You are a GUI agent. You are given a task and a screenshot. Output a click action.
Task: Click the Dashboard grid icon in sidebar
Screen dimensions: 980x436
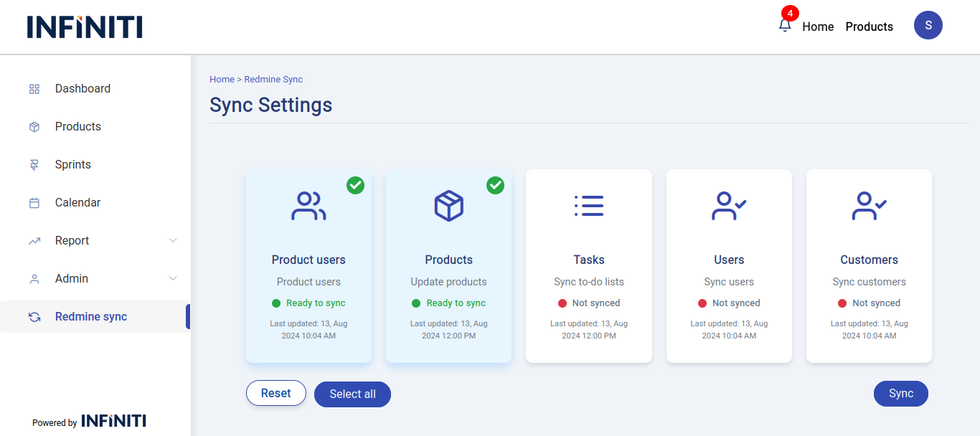pos(34,89)
